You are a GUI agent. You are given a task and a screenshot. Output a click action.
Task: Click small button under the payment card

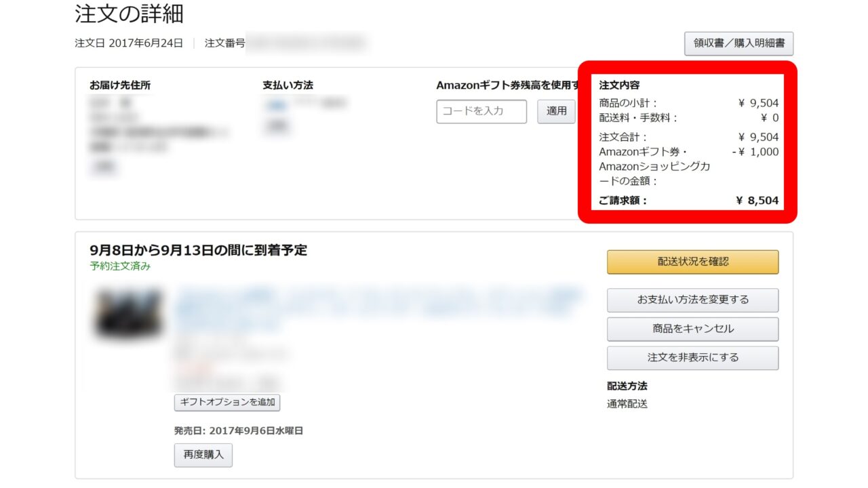[x=275, y=126]
